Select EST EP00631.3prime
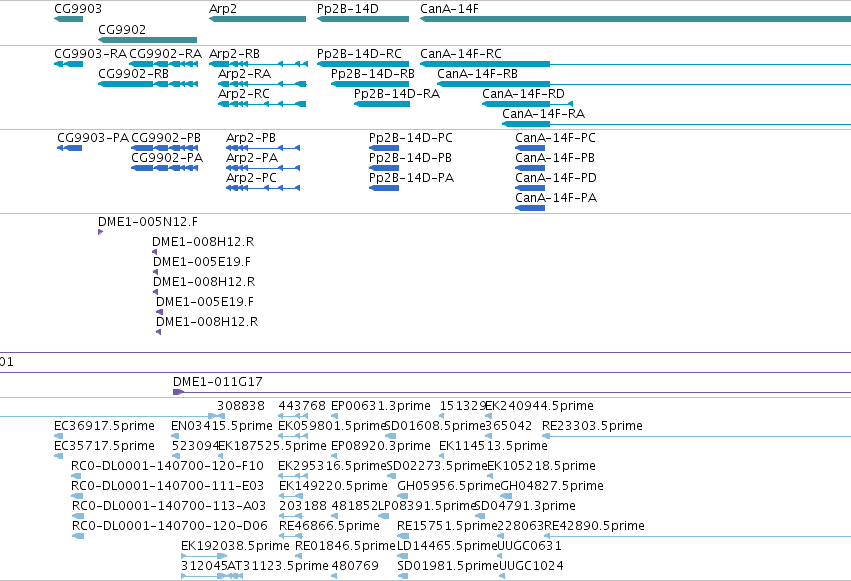The image size is (851, 581). [334, 416]
